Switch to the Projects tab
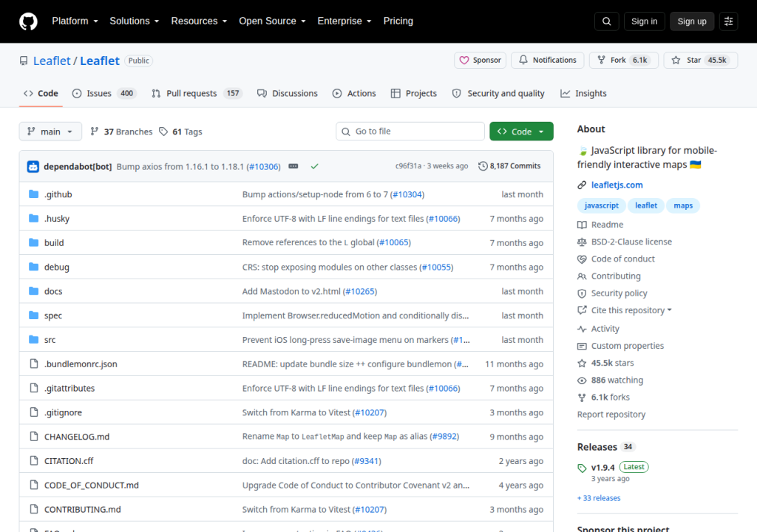The image size is (757, 532). coord(414,94)
